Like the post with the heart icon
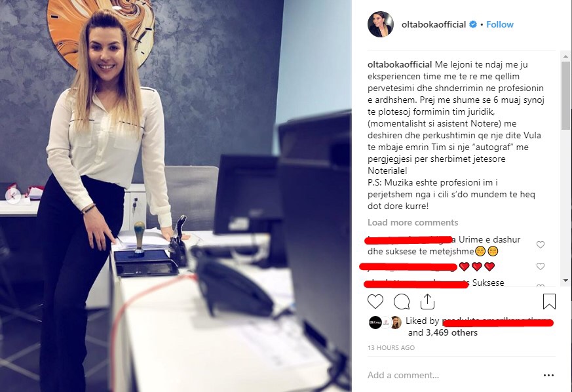572x392 pixels. (375, 302)
